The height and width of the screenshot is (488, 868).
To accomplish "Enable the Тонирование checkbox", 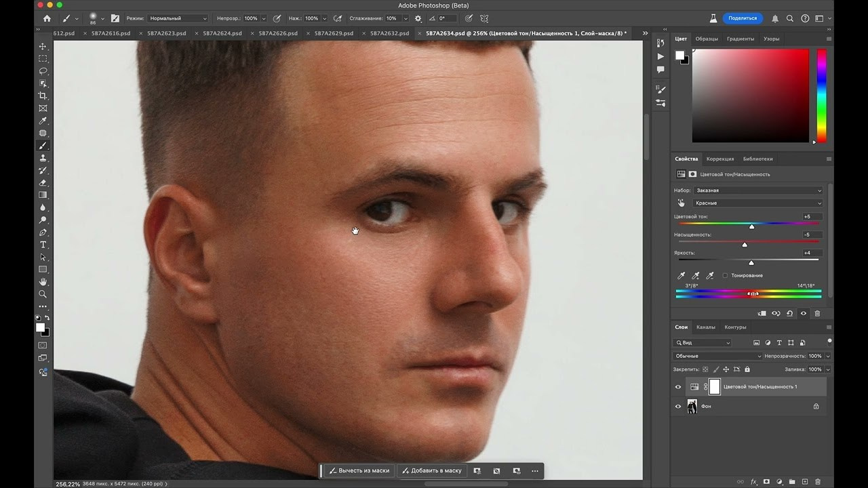I will 725,275.
